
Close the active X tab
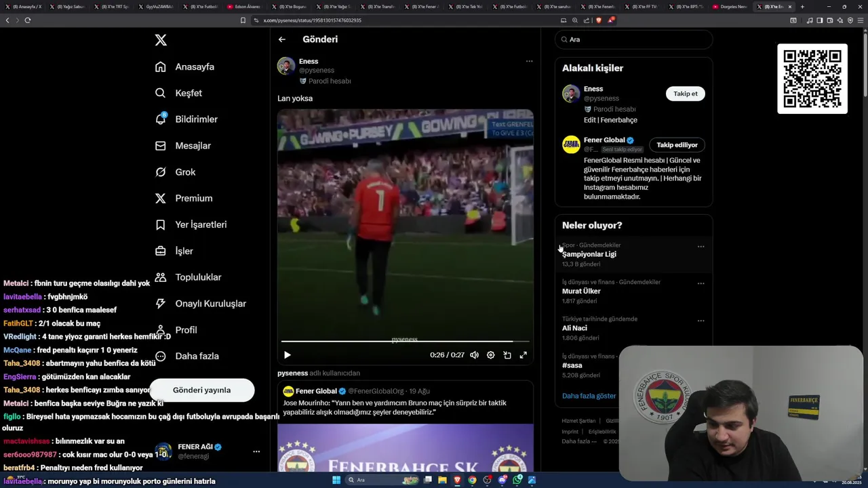click(x=789, y=7)
